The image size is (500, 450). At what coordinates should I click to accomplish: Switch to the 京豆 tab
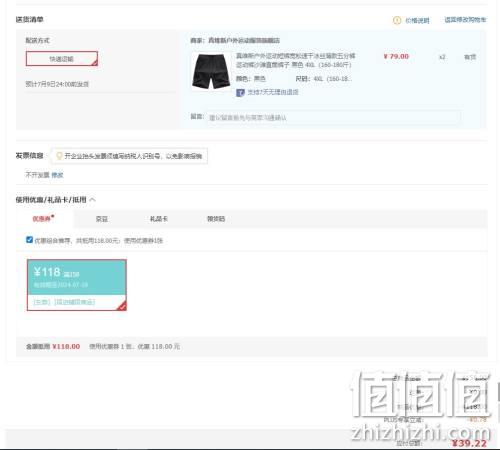click(102, 219)
